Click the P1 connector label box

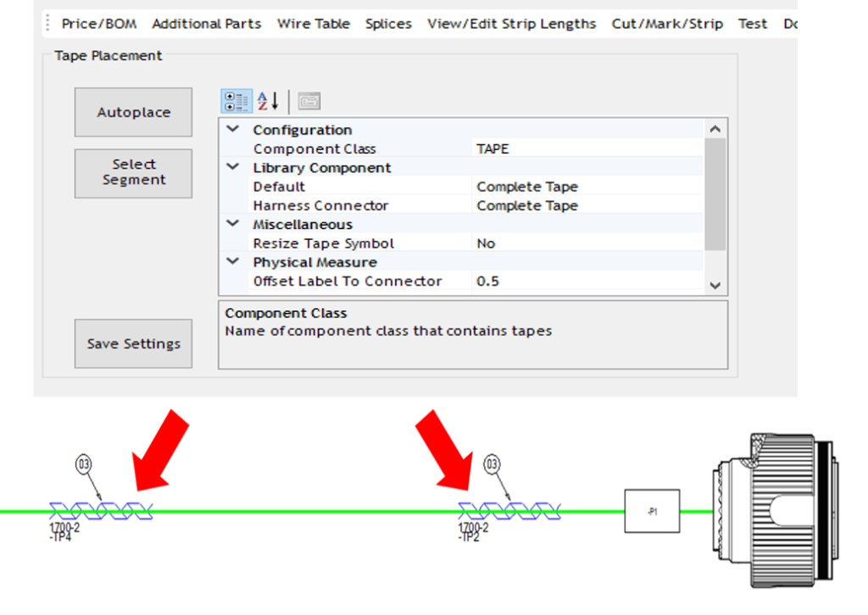[651, 511]
